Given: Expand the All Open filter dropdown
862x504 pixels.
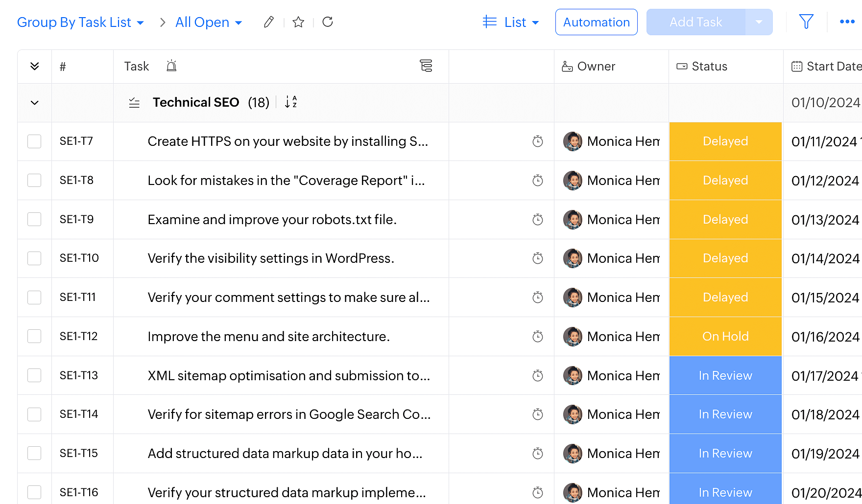Looking at the screenshot, I should 209,23.
